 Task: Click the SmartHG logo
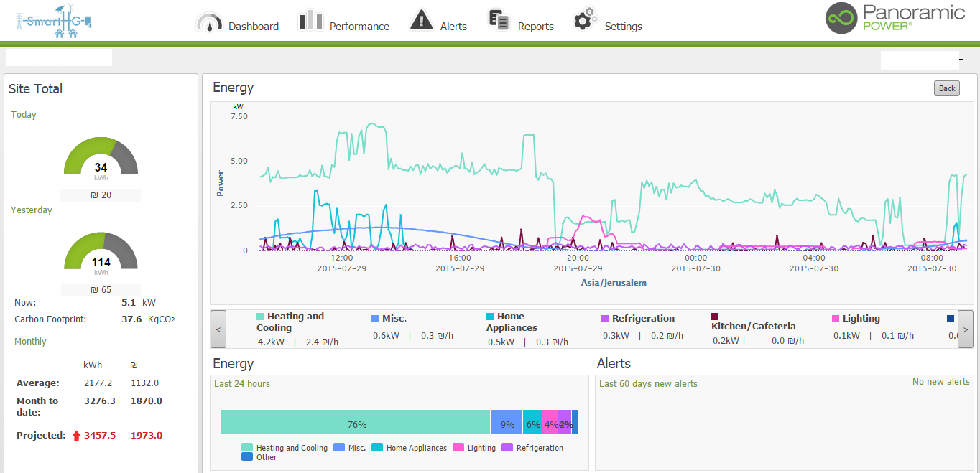[54, 23]
